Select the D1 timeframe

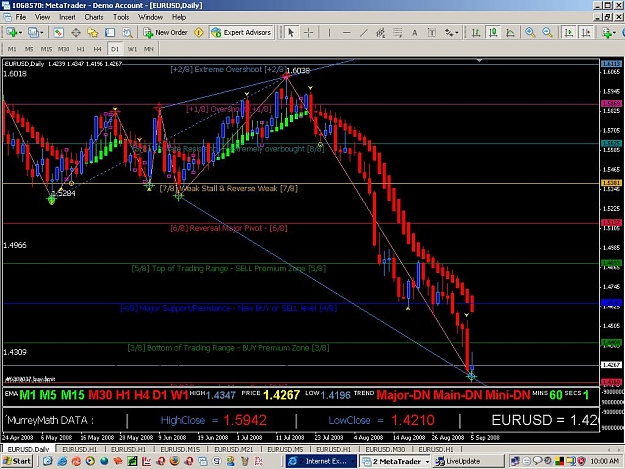tap(115, 49)
